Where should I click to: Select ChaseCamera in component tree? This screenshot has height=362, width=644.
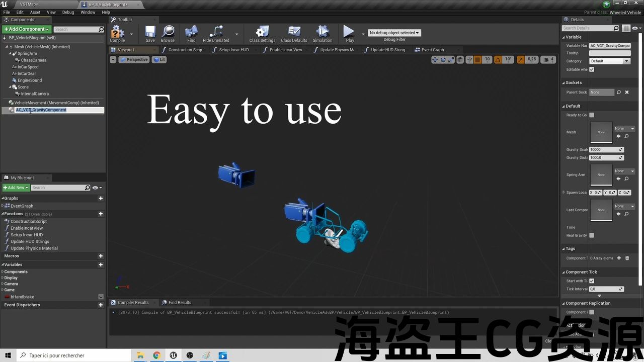[33, 60]
